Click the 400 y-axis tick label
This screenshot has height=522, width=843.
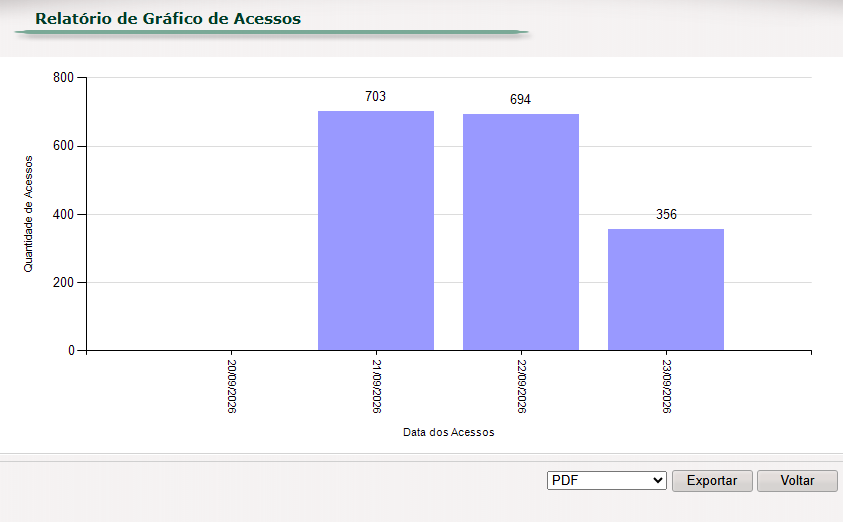point(63,214)
